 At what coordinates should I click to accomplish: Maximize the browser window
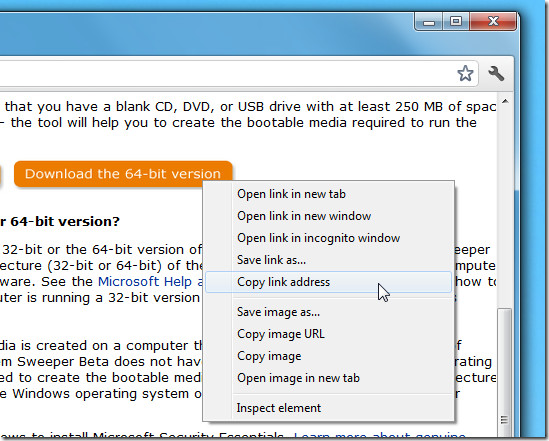pyautogui.click(x=456, y=22)
